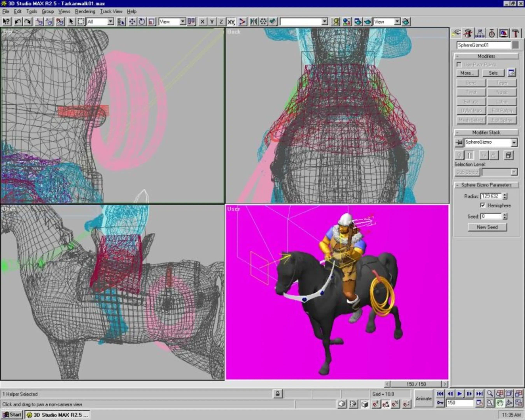Click the Zoom magnifier viewport tool

pyautogui.click(x=490, y=394)
